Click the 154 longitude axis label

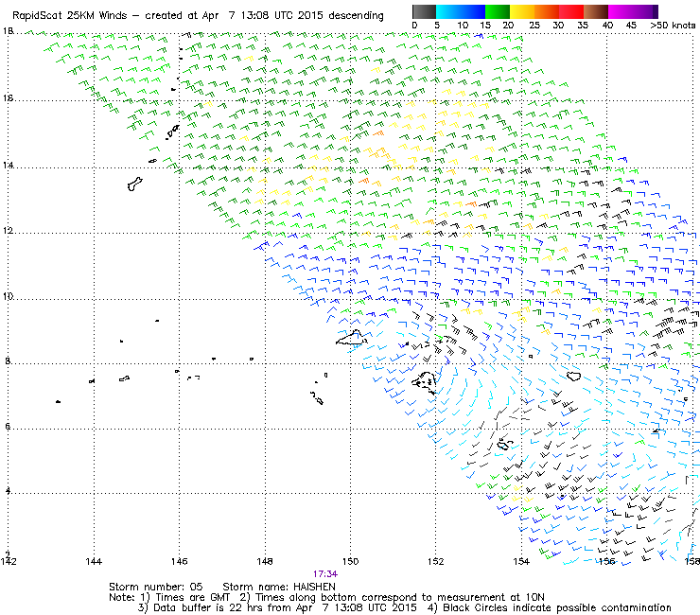(521, 561)
